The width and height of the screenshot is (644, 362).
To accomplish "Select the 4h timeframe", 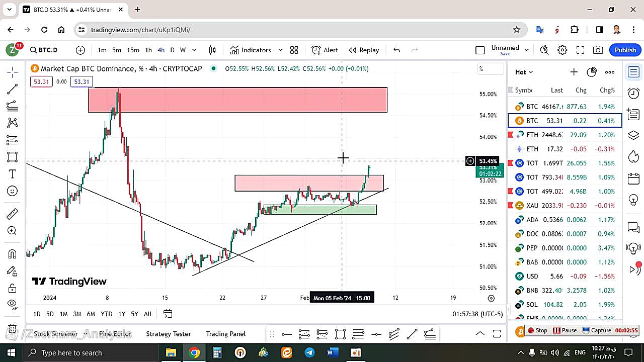I will coord(161,50).
